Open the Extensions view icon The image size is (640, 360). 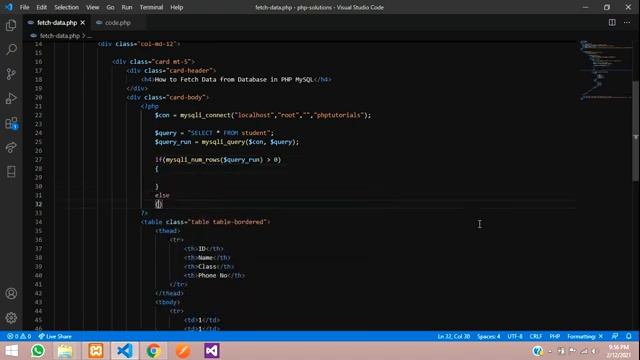click(x=11, y=123)
